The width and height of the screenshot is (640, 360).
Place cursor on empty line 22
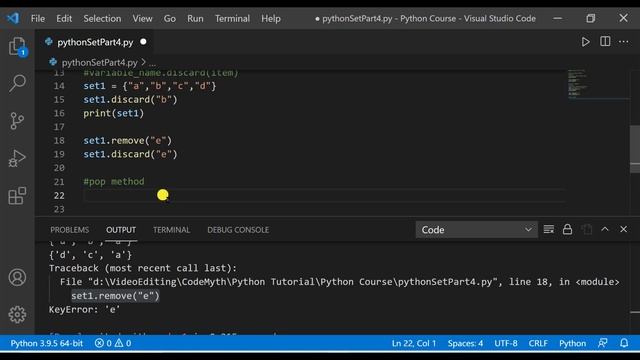[x=324, y=196]
